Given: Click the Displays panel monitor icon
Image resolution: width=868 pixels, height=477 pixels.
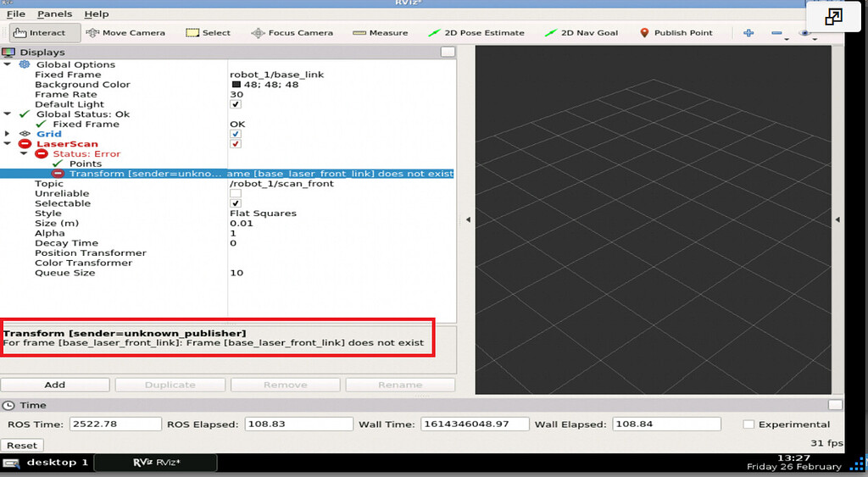Looking at the screenshot, I should point(8,52).
